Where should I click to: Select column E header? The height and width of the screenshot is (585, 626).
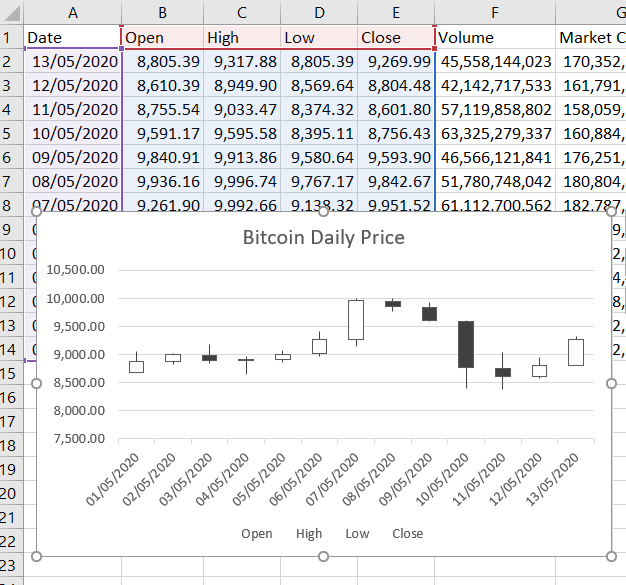pos(396,13)
